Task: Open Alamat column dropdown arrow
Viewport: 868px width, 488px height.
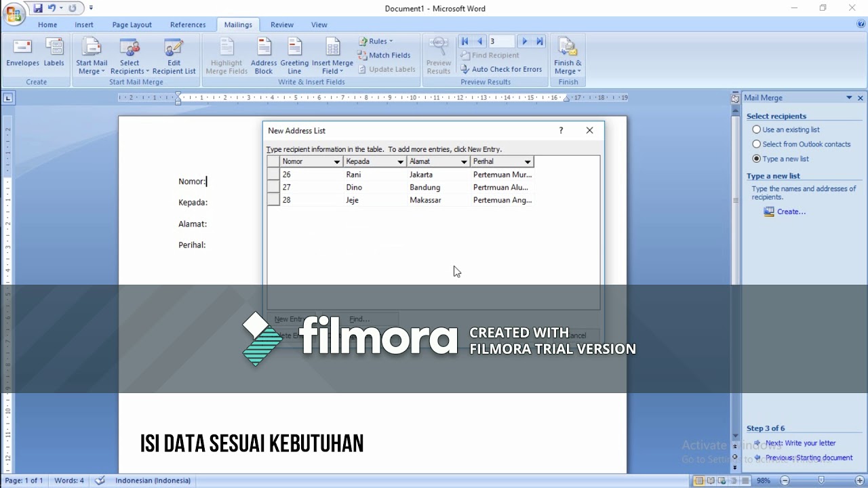Action: (465, 161)
